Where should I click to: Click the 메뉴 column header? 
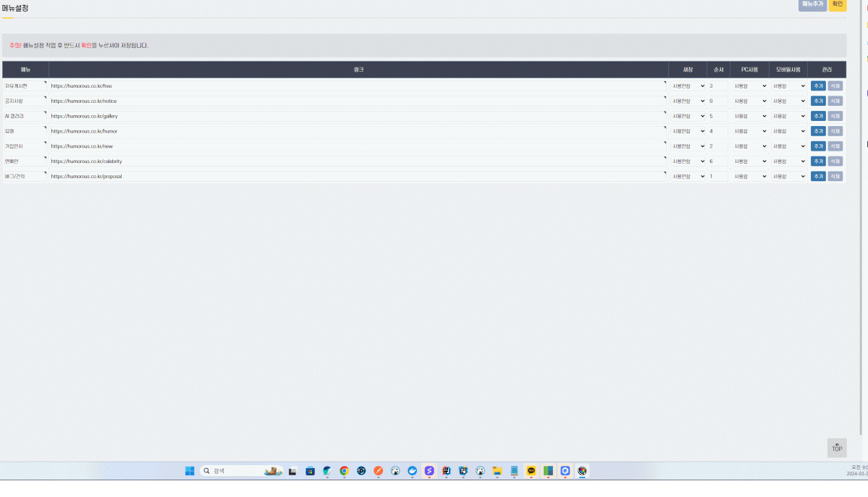pyautogui.click(x=25, y=70)
